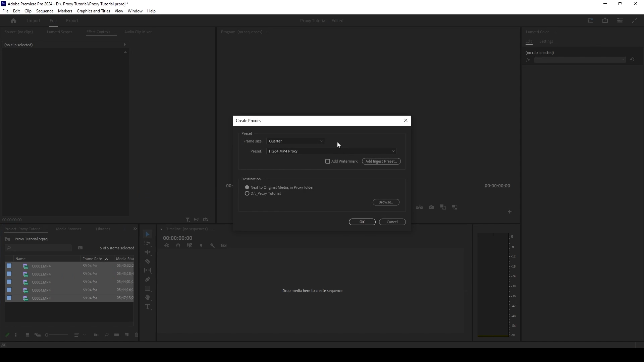644x362 pixels.
Task: Cancel the Create Proxies dialog
Action: pyautogui.click(x=392, y=222)
